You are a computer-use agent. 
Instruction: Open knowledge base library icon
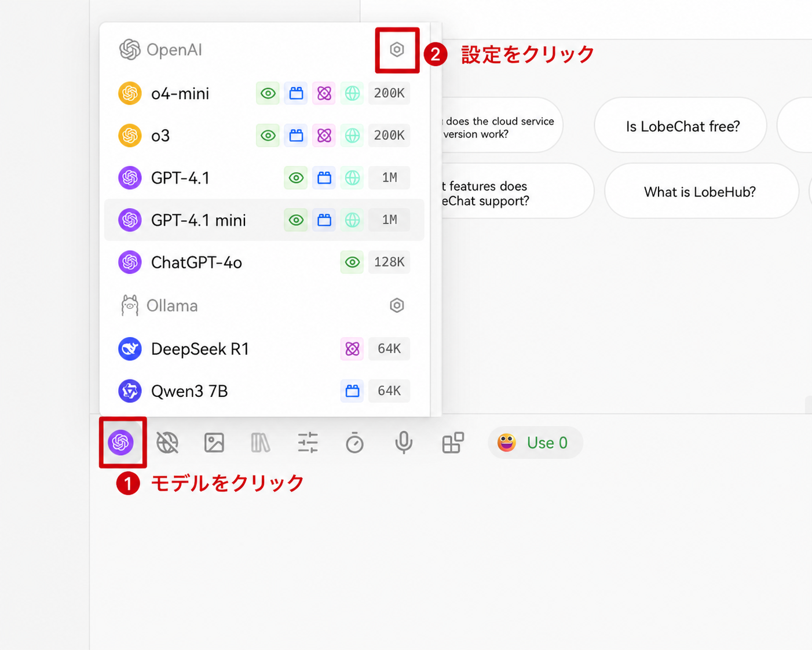click(x=261, y=443)
